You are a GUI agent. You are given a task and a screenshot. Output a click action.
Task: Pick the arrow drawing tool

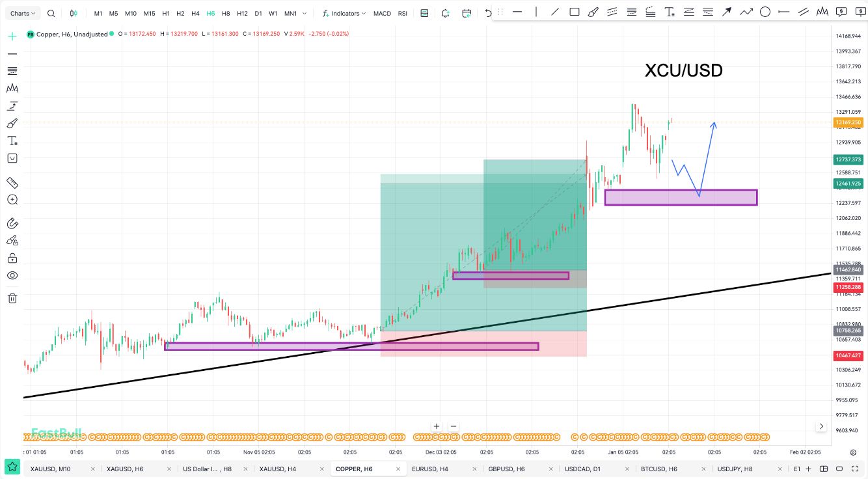point(727,12)
